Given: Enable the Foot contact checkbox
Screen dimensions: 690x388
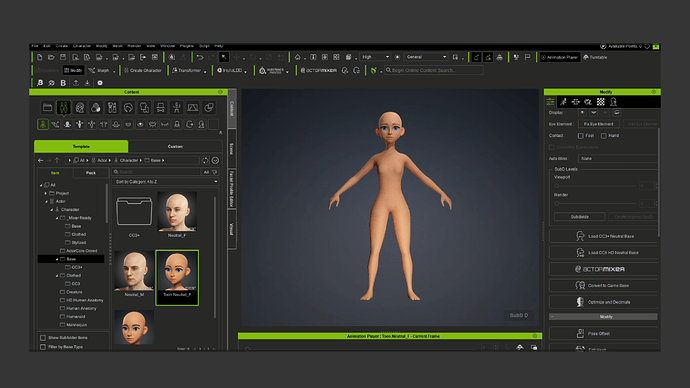Looking at the screenshot, I should coord(580,136).
